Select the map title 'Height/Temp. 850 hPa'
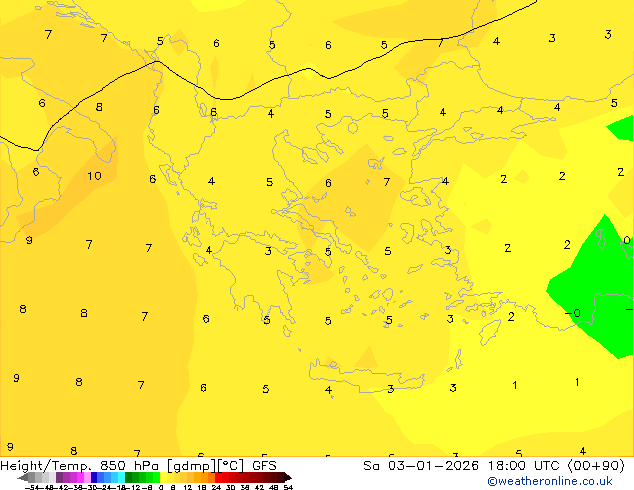 point(80,465)
